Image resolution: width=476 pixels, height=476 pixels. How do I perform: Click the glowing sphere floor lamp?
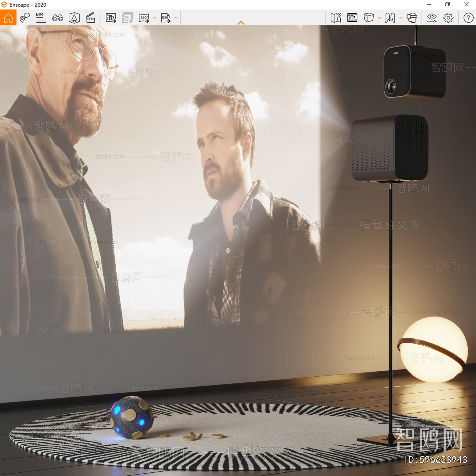click(x=433, y=350)
